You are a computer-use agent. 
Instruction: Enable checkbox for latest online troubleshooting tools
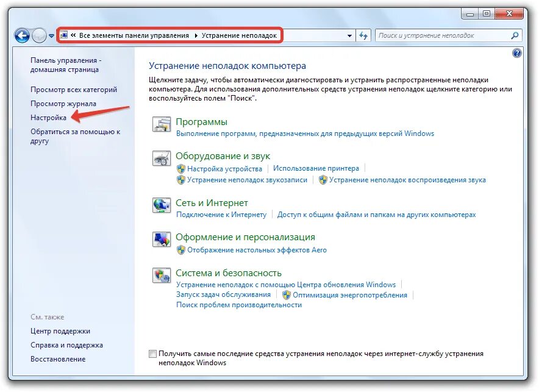[152, 354]
